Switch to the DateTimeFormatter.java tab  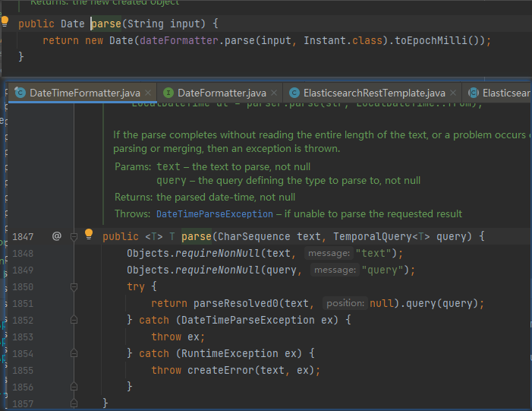84,93
